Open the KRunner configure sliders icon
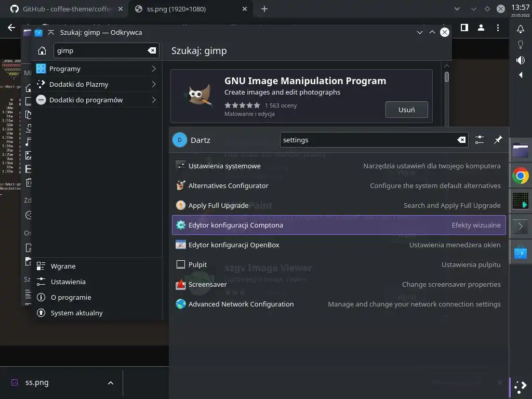 click(480, 140)
